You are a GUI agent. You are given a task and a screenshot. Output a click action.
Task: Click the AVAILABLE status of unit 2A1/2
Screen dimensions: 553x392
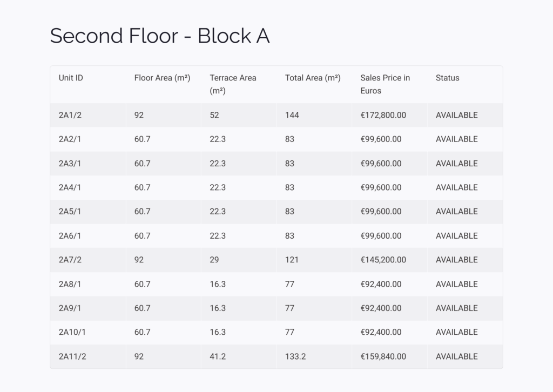pyautogui.click(x=457, y=115)
